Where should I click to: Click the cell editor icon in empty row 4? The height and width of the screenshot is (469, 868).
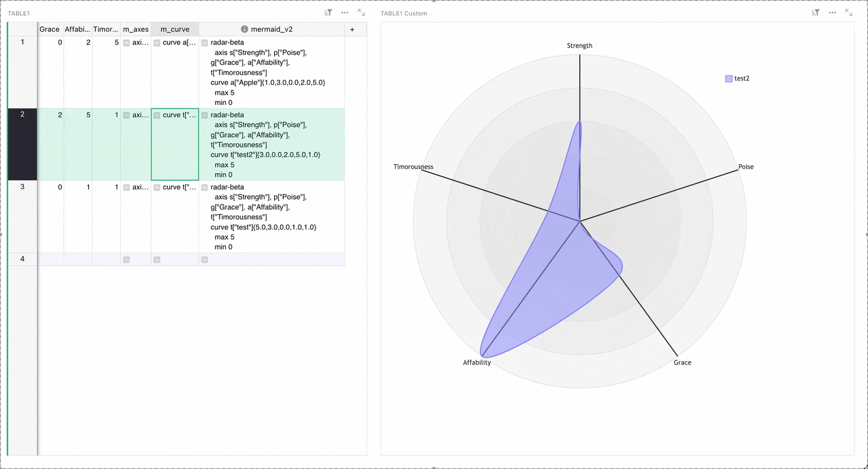tap(127, 259)
